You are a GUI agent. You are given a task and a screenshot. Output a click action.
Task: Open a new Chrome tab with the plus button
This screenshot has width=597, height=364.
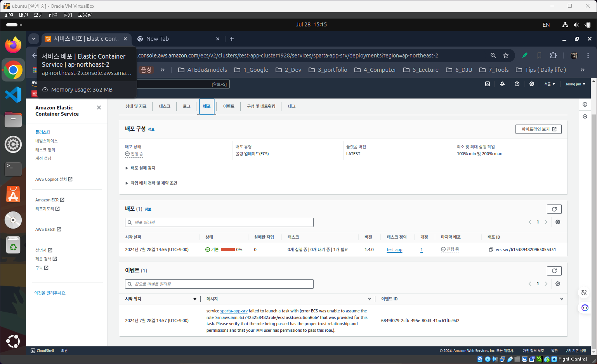[232, 39]
